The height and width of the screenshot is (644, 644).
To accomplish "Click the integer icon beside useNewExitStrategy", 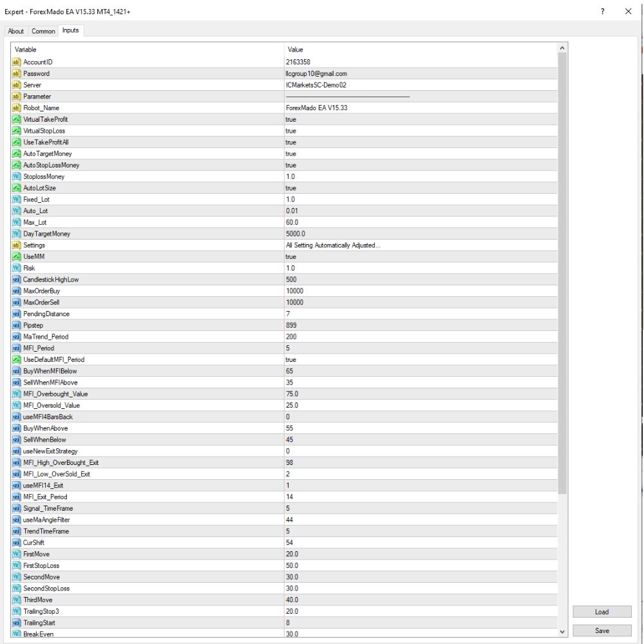I will 17,451.
